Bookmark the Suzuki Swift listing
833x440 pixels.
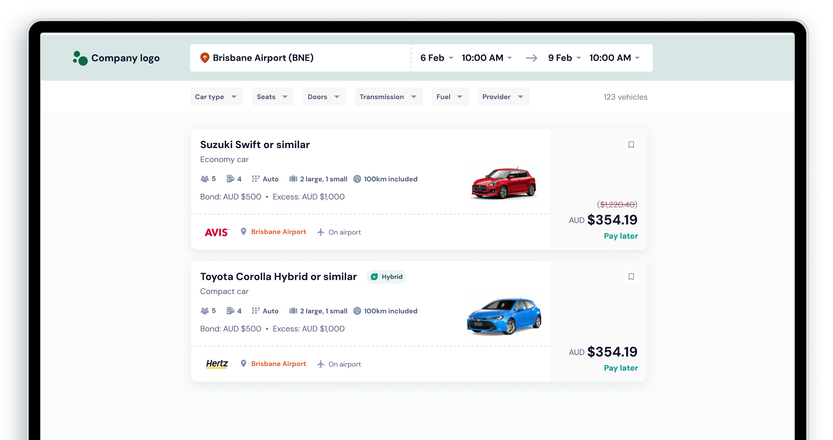click(x=631, y=145)
